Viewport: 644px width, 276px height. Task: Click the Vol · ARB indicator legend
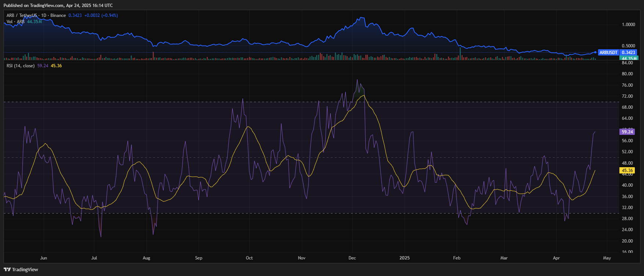pyautogui.click(x=15, y=22)
